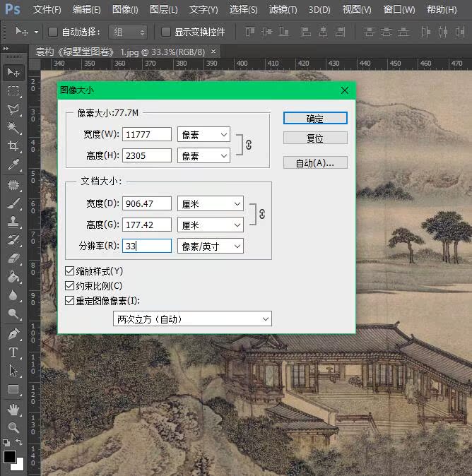Screen dimensions: 472x476
Task: Click the white background color swatch
Action: [20, 465]
